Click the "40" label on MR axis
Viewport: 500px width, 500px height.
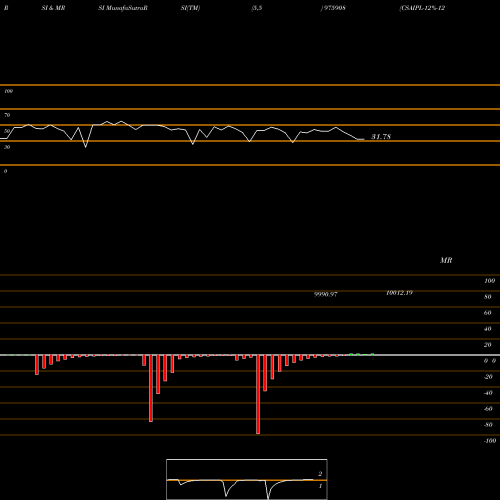[488, 329]
